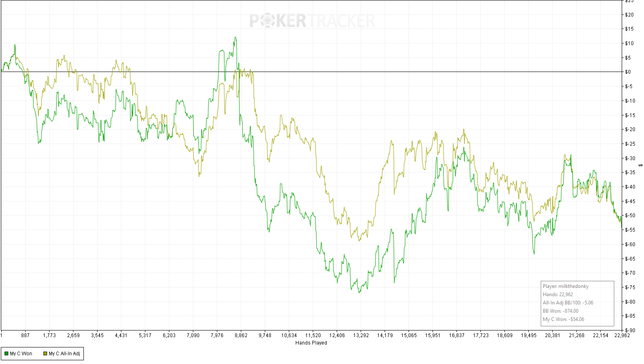
Task: Select the 4,431 x-axis tick label
Action: [121, 335]
